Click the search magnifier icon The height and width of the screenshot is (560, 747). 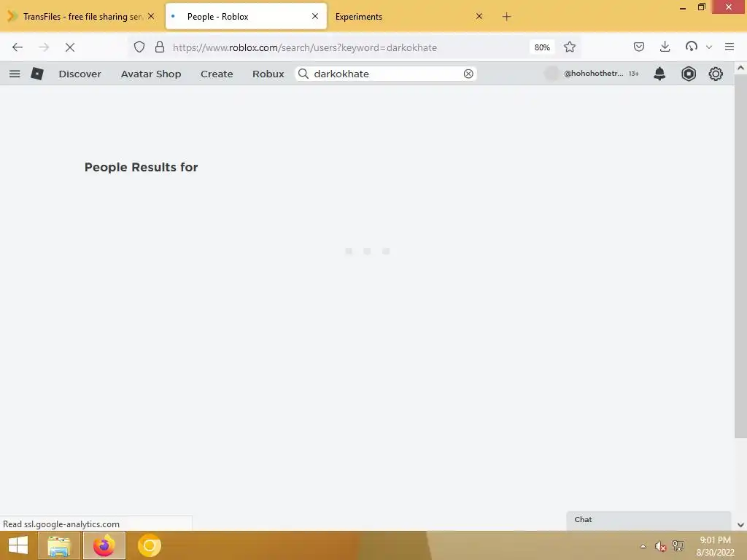[x=303, y=74]
